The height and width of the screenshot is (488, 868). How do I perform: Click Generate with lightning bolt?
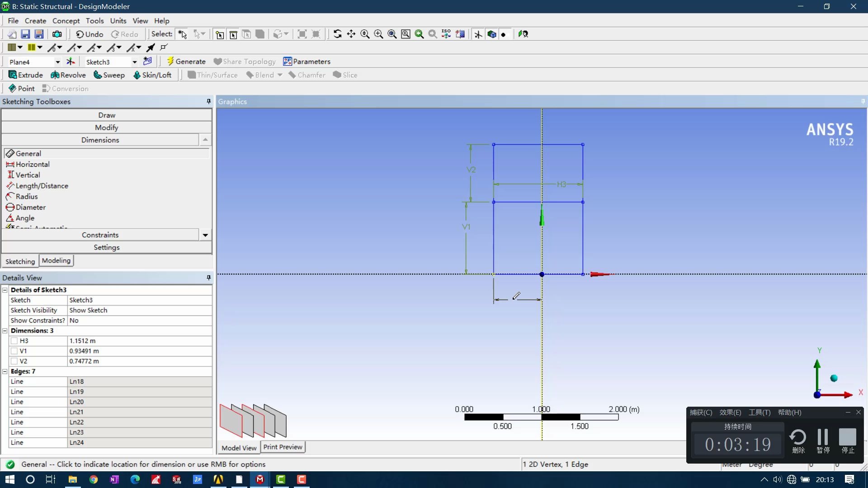point(186,61)
